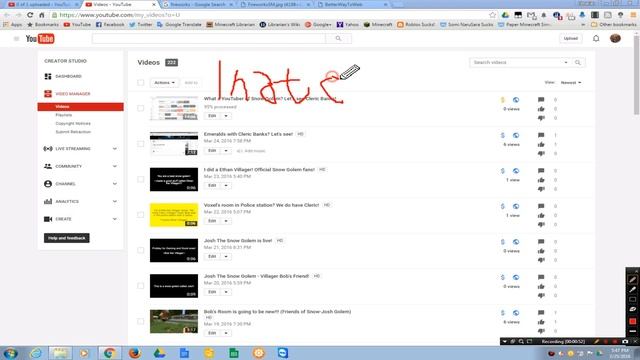The height and width of the screenshot is (360, 640).
Task: Click the YouTube logo in the header
Action: tap(40, 39)
